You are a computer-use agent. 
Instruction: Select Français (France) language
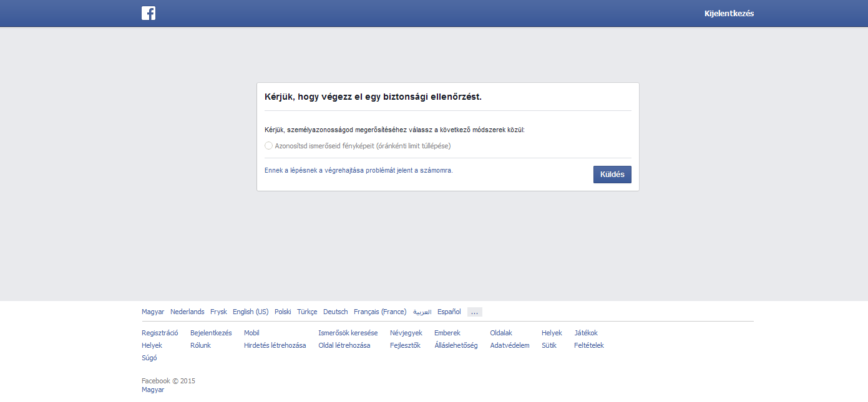pos(379,312)
